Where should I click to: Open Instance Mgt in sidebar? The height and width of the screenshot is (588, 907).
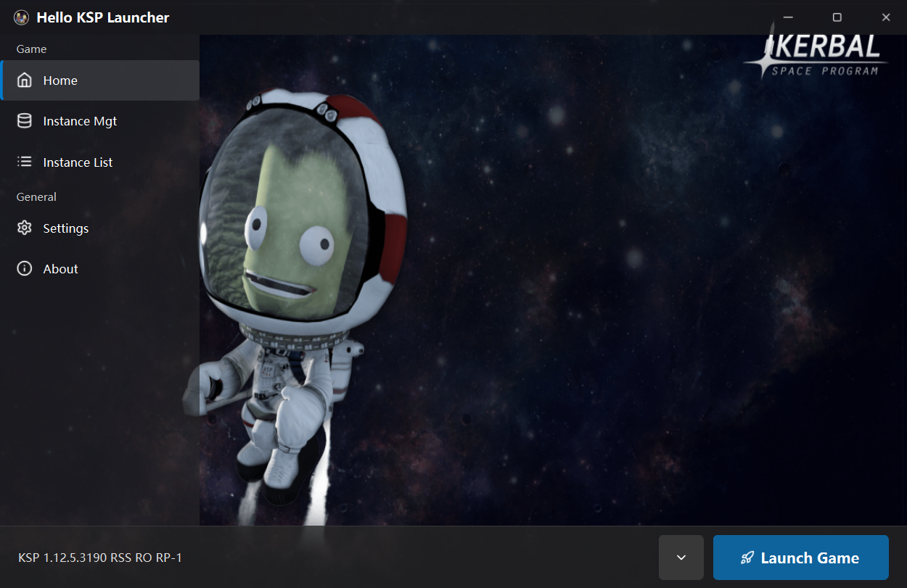click(100, 121)
